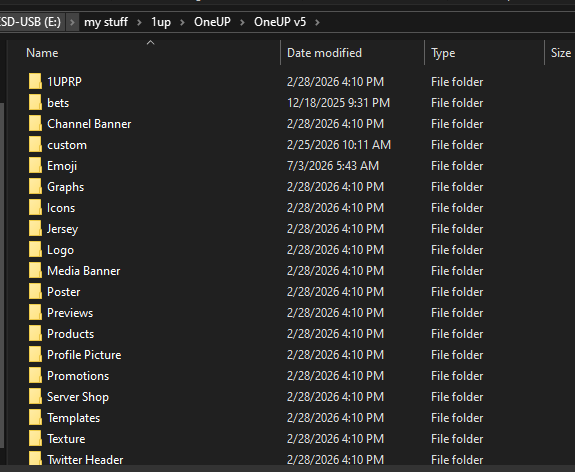
Task: Click the Logo folder icon
Action: click(x=35, y=249)
